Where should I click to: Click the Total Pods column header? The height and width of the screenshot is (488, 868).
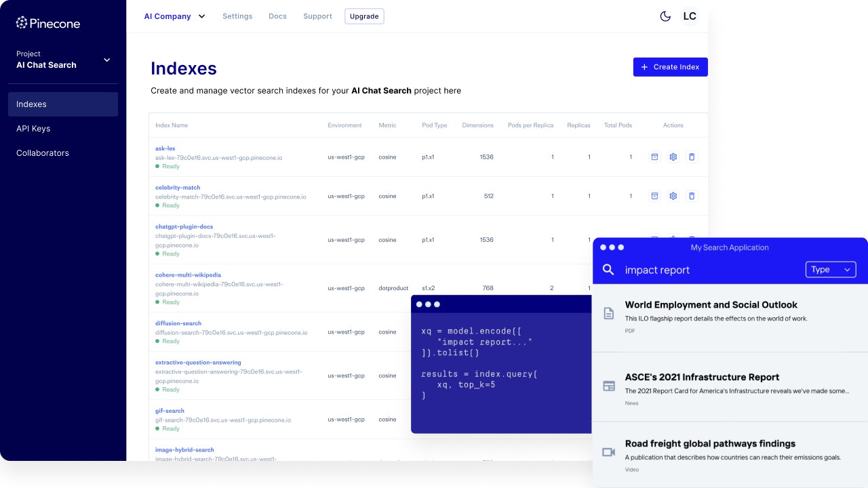click(618, 125)
